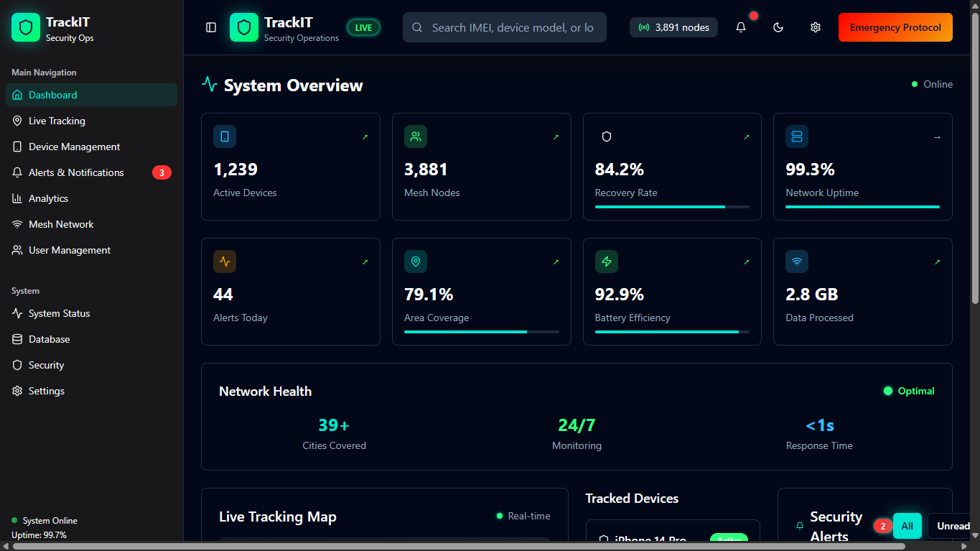Activate the Emergency Protocol button
Screen dimensions: 980x551
point(895,27)
